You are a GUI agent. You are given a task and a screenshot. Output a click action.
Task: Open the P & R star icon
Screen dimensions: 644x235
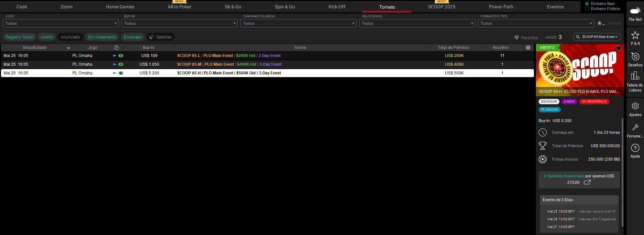coord(635,35)
